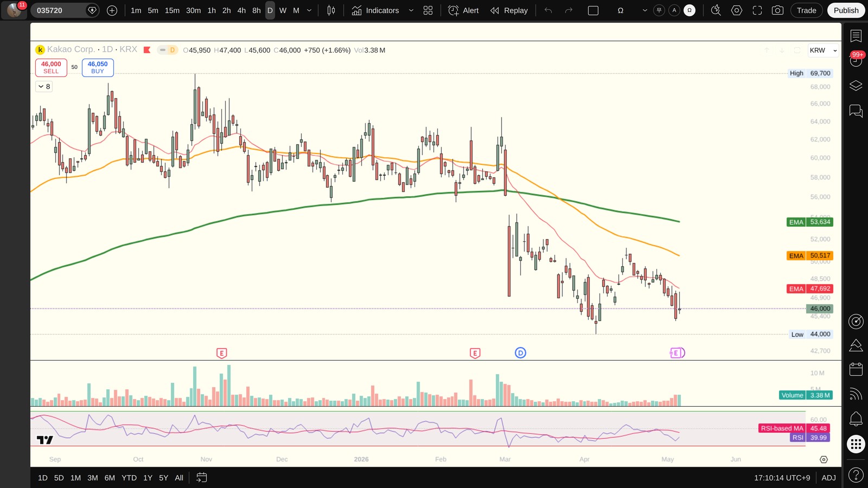Click the purple E earnings marker near May
This screenshot has width=868, height=488.
point(677,353)
